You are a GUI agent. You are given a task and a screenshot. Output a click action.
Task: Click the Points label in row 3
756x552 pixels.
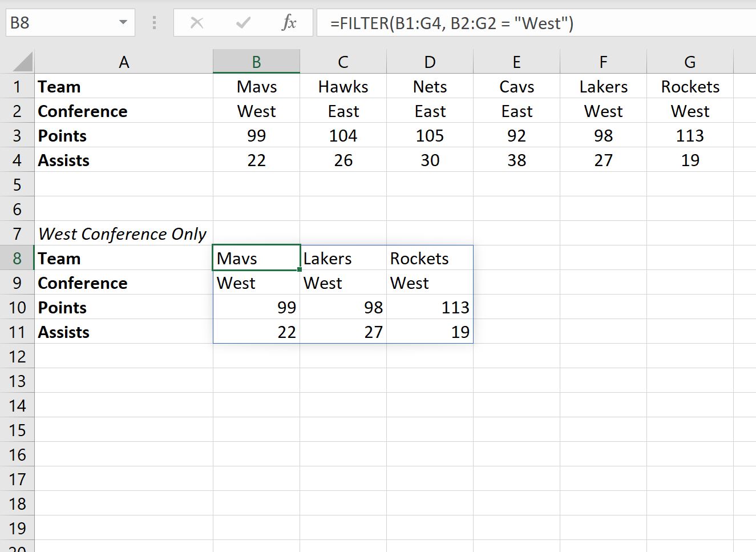(x=124, y=135)
